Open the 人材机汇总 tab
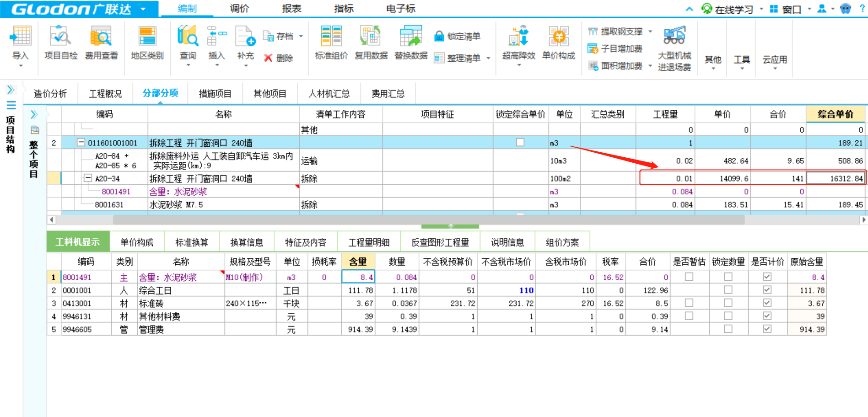The height and width of the screenshot is (417, 868). [329, 94]
